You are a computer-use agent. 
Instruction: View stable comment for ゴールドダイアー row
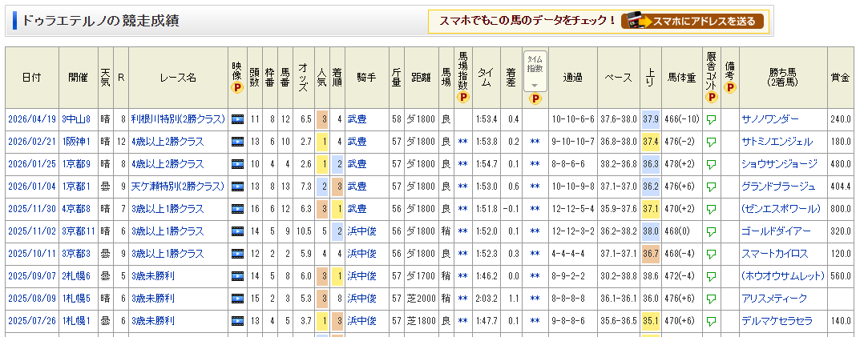coord(711,231)
